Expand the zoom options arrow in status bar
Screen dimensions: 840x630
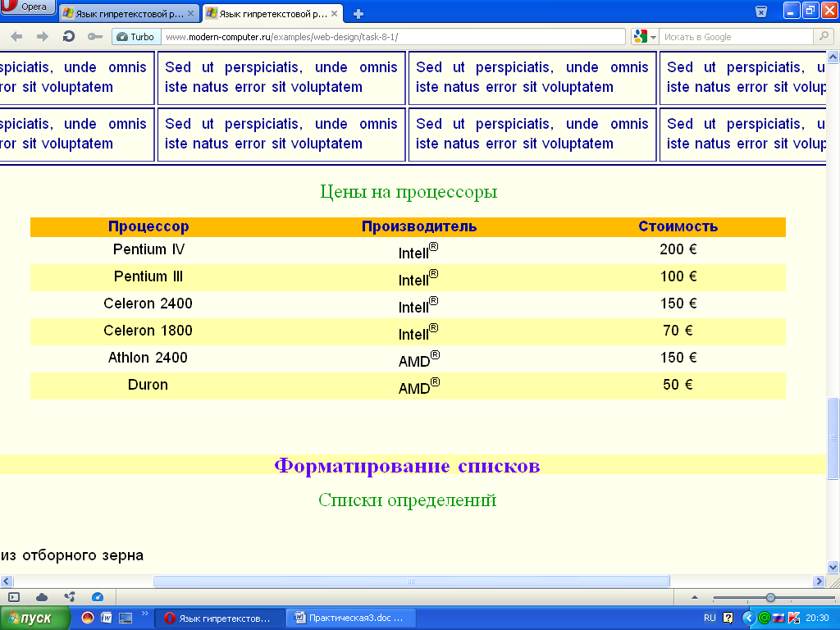695,597
